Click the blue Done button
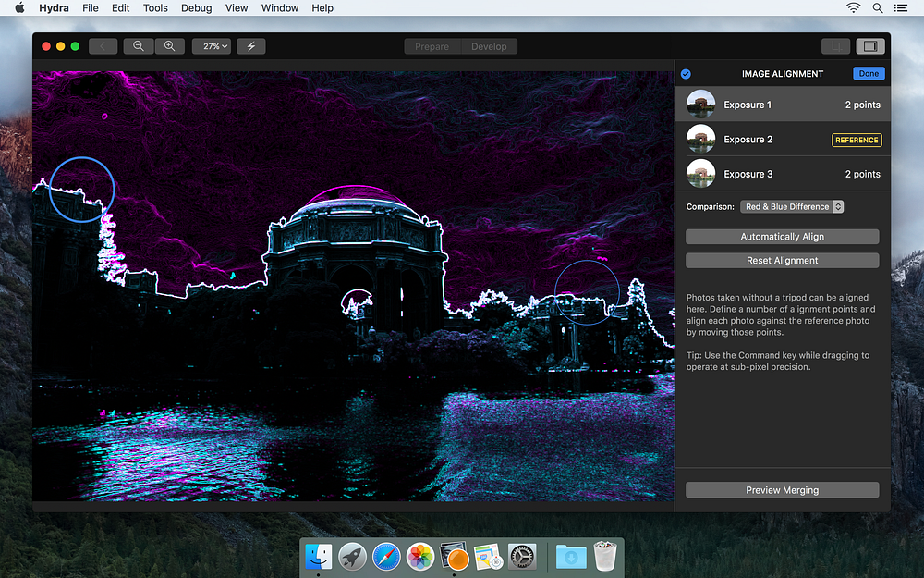This screenshot has width=924, height=578. pyautogui.click(x=869, y=74)
